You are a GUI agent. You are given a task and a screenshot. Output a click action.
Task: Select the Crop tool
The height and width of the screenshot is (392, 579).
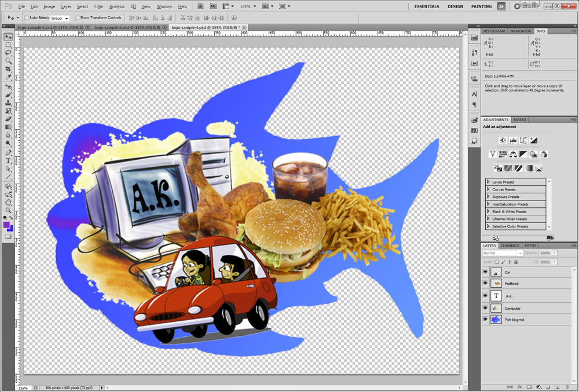(x=9, y=69)
